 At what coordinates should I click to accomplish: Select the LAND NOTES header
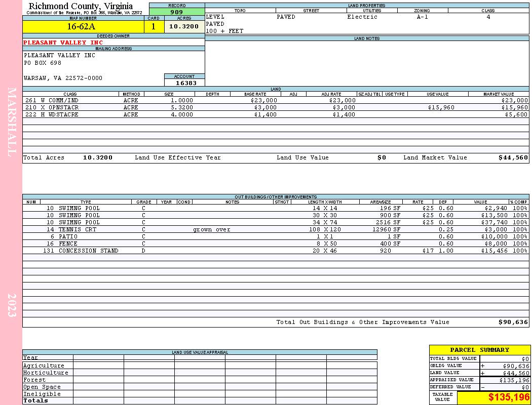coord(367,38)
